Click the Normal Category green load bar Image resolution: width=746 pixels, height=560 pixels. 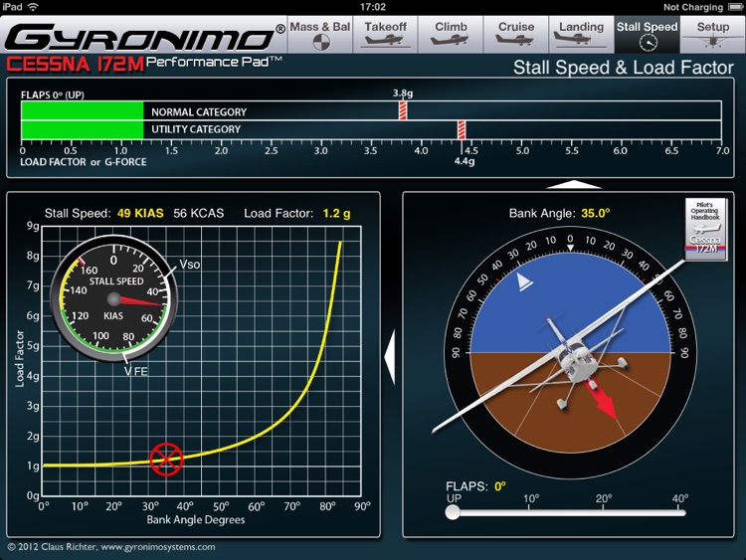(x=83, y=110)
